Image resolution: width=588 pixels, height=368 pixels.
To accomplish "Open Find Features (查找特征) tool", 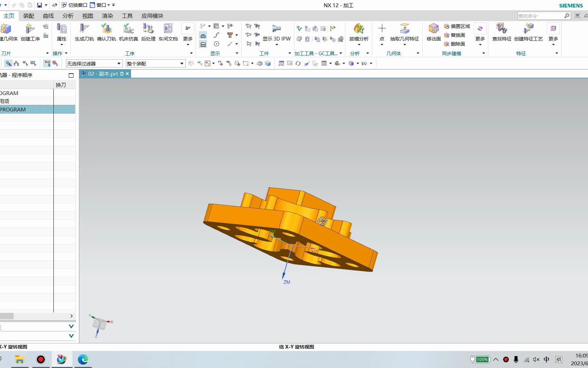I will click(502, 32).
